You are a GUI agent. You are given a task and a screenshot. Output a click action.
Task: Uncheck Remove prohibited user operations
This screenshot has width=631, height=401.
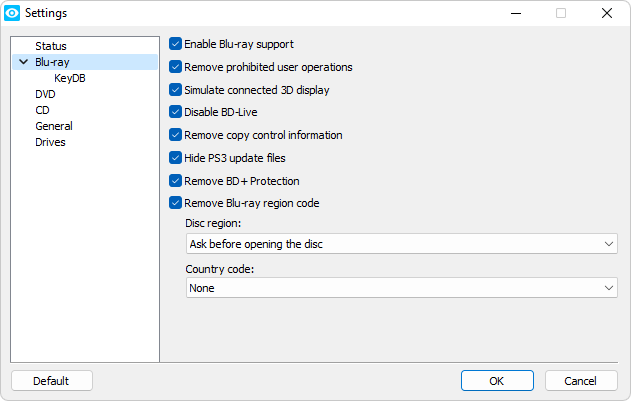(x=176, y=67)
